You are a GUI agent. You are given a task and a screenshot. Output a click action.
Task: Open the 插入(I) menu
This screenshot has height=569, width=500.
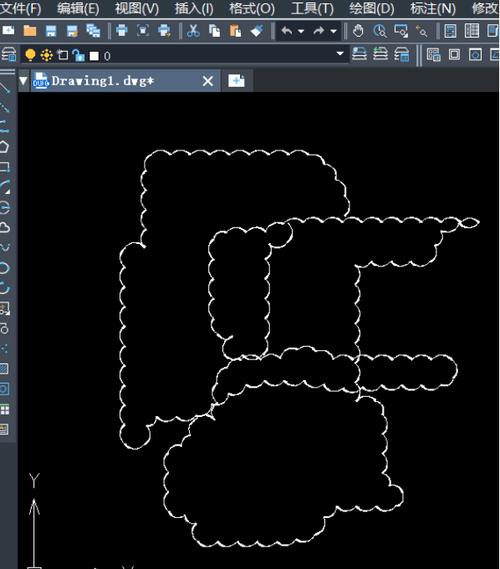[x=194, y=8]
